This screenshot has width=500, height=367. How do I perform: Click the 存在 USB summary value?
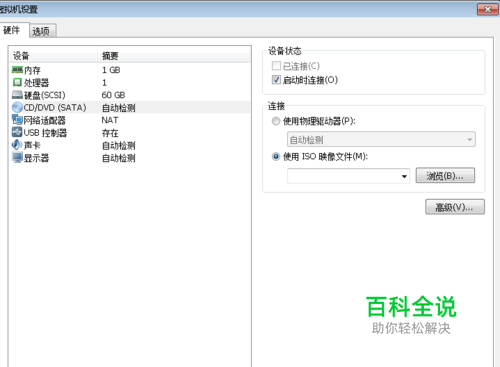tap(110, 133)
